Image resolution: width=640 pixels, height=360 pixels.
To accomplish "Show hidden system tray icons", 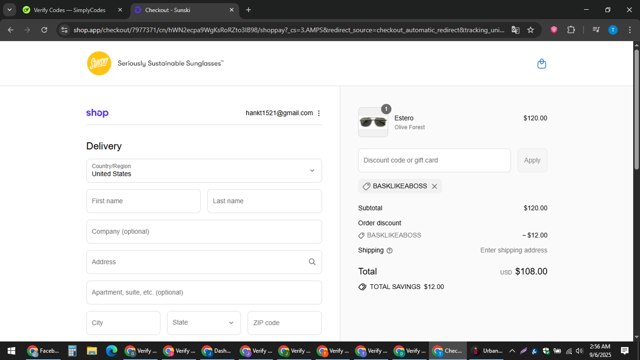I will pyautogui.click(x=512, y=351).
